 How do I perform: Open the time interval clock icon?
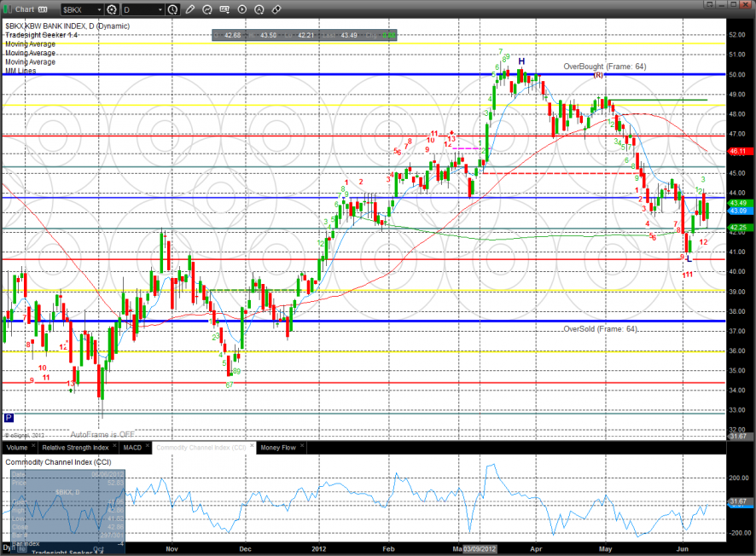(174, 9)
